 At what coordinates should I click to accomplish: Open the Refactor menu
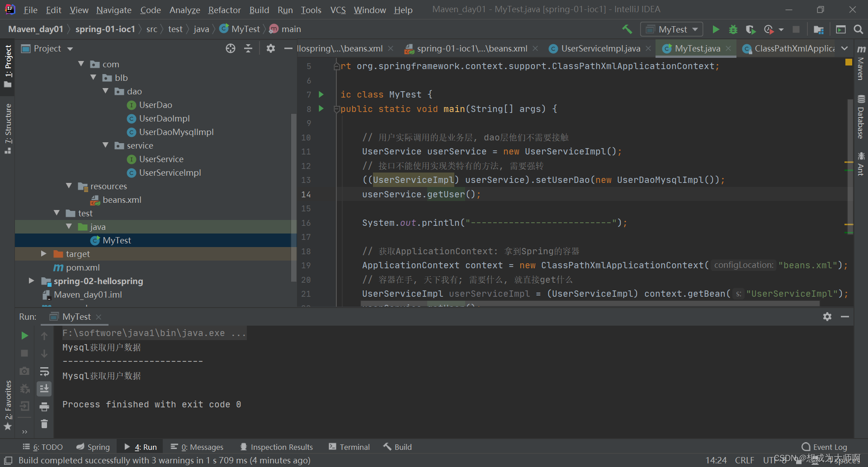[x=224, y=10]
